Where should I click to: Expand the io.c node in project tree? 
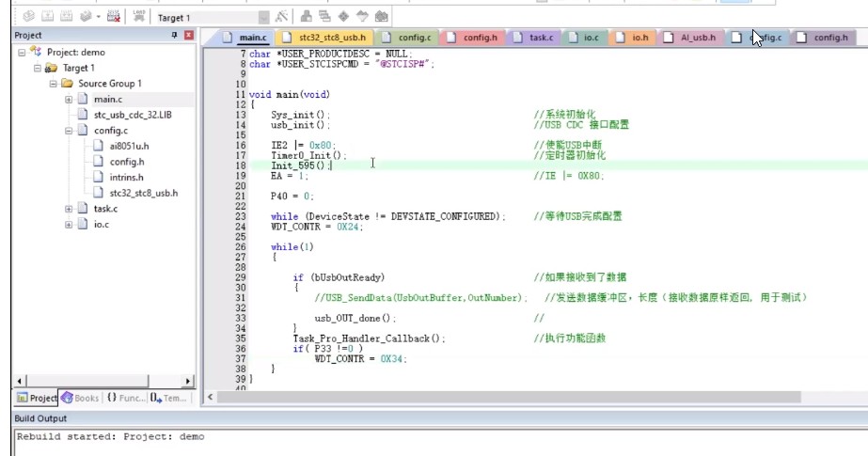[69, 225]
